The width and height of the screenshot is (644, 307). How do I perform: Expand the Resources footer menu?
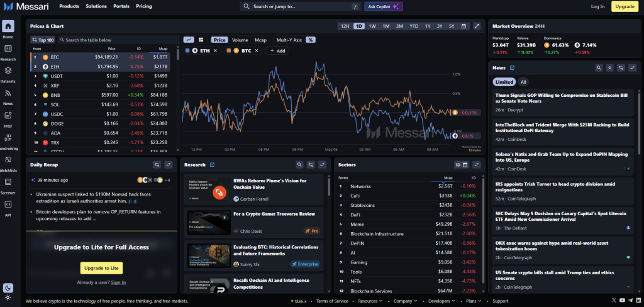370,301
